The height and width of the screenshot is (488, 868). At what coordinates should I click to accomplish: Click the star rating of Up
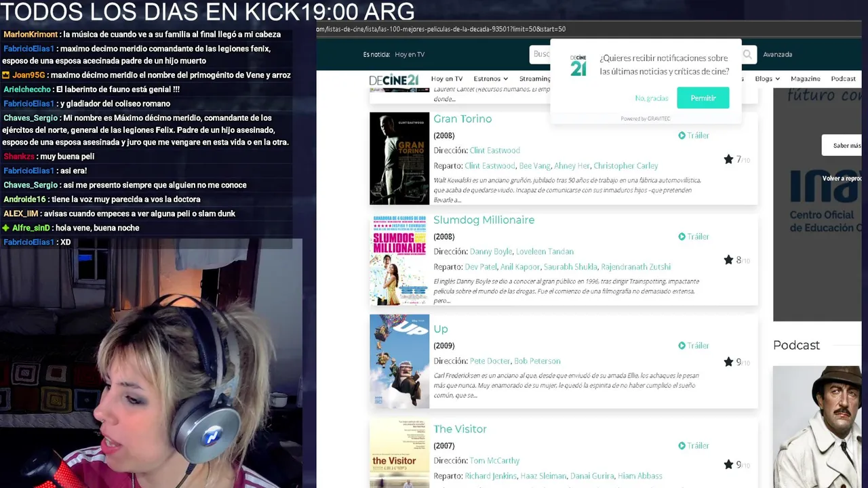736,362
